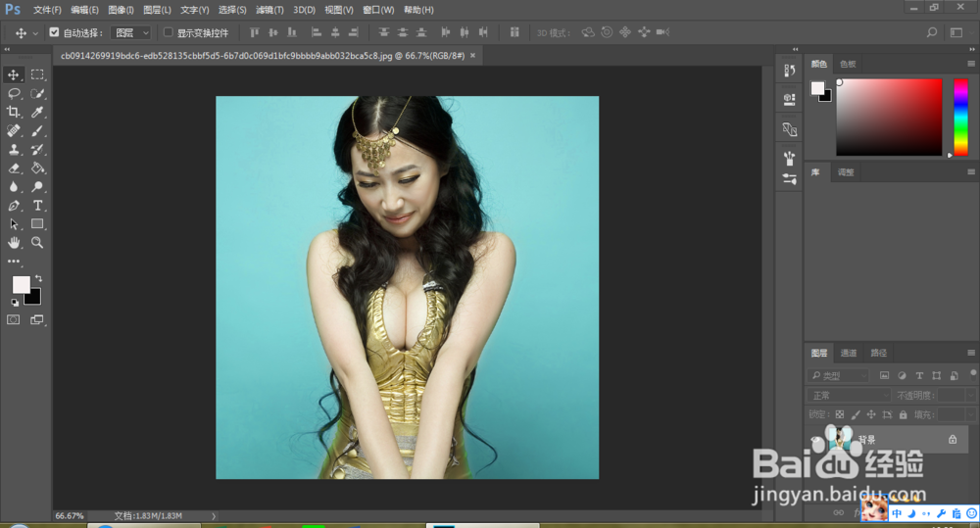Click the toolbox background color swatch
Viewport: 980px width, 528px height.
(35, 300)
